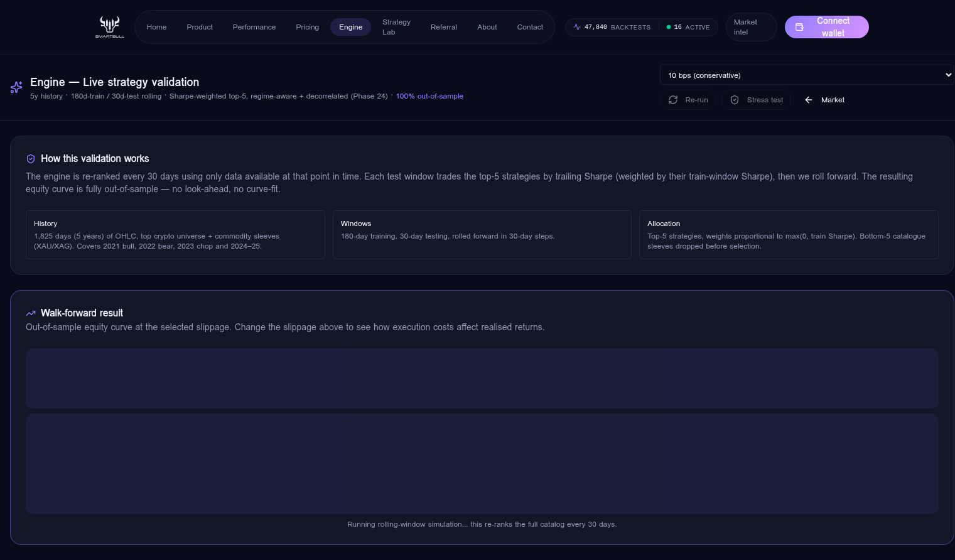The image size is (955, 560).
Task: Navigate to Pricing
Action: point(308,27)
